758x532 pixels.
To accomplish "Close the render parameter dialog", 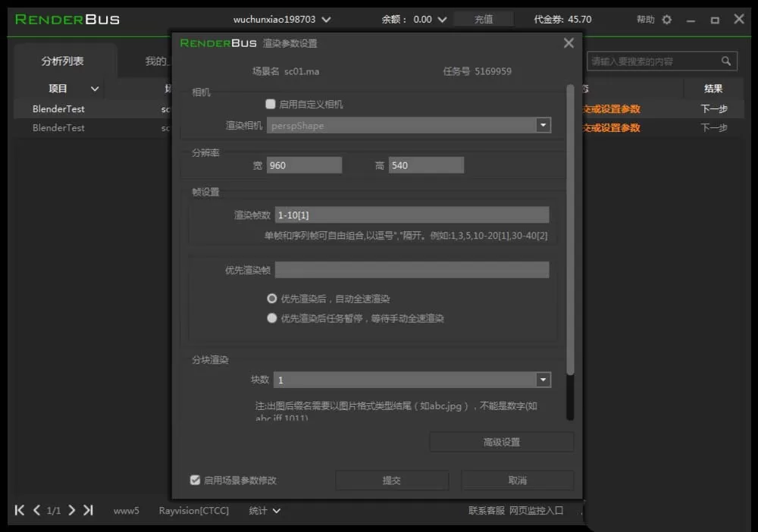I will click(568, 43).
